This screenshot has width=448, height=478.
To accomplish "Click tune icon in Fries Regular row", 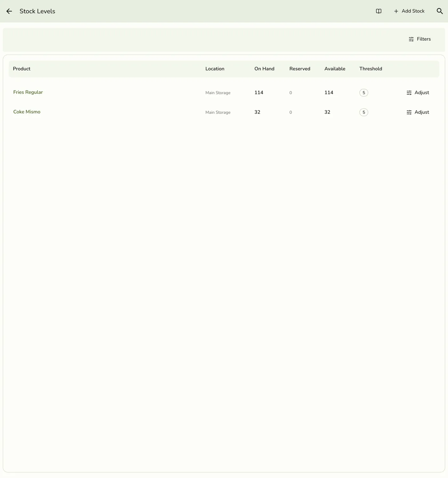I will (409, 93).
